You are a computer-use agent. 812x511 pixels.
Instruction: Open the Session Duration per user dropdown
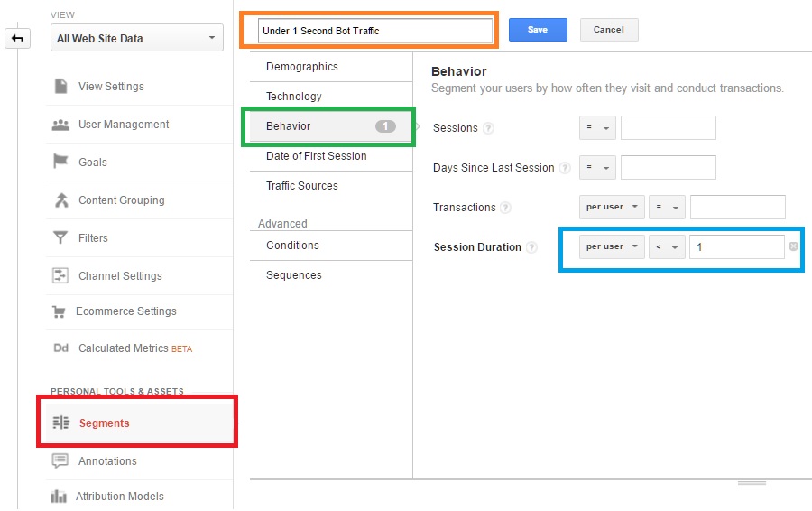click(612, 246)
